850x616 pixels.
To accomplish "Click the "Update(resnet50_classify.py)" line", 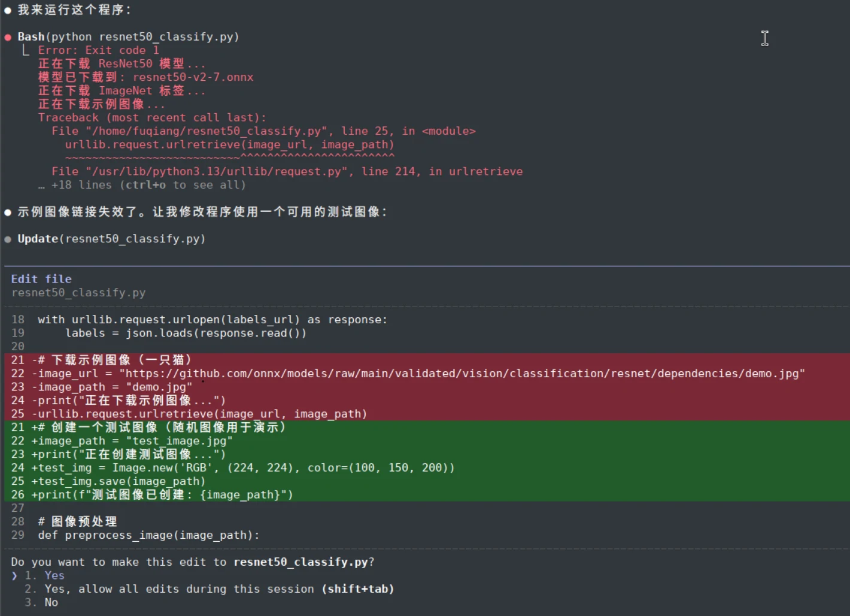I will point(111,239).
